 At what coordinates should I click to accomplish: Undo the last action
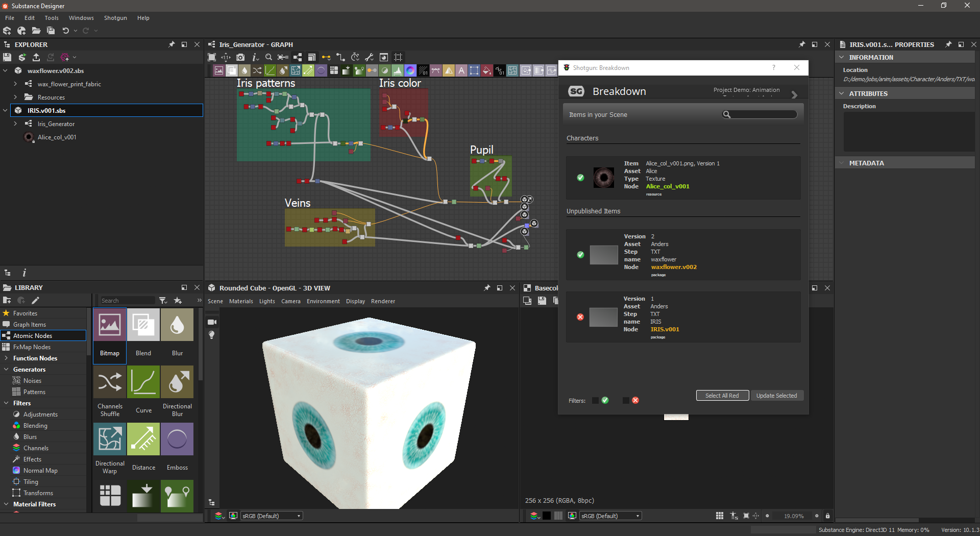pos(65,31)
